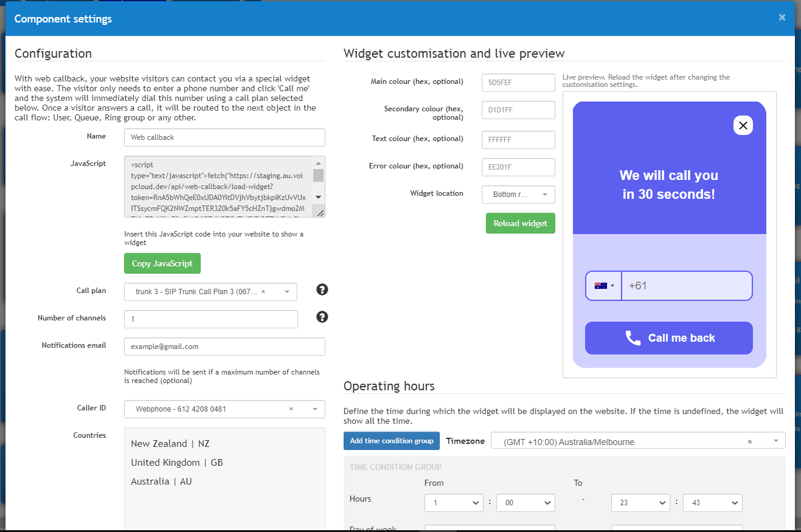Open the From hours dropdown
The width and height of the screenshot is (801, 532).
click(x=454, y=503)
